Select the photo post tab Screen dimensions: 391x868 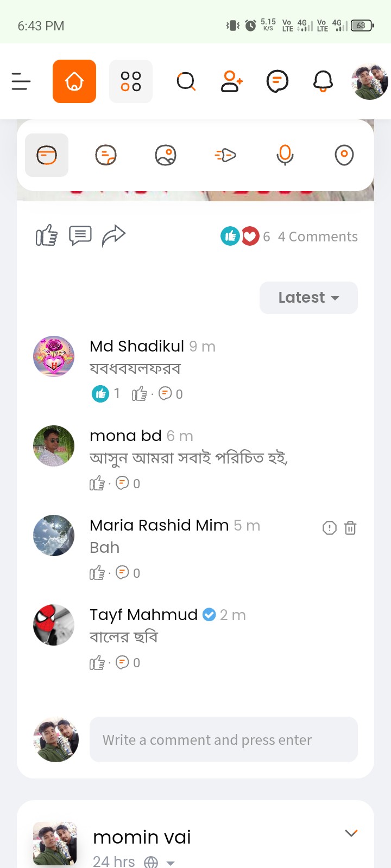166,155
